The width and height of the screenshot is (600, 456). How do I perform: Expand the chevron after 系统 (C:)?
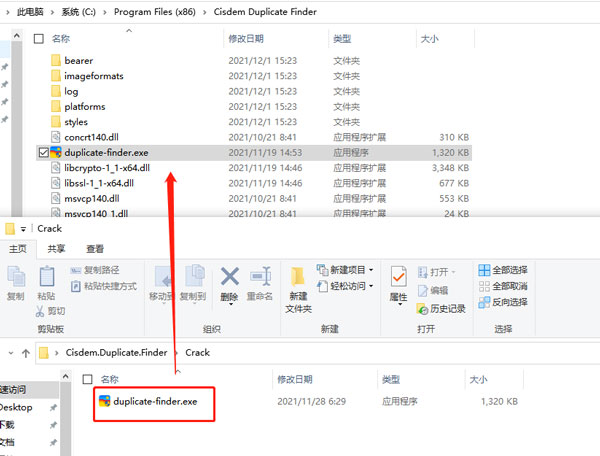click(x=104, y=12)
